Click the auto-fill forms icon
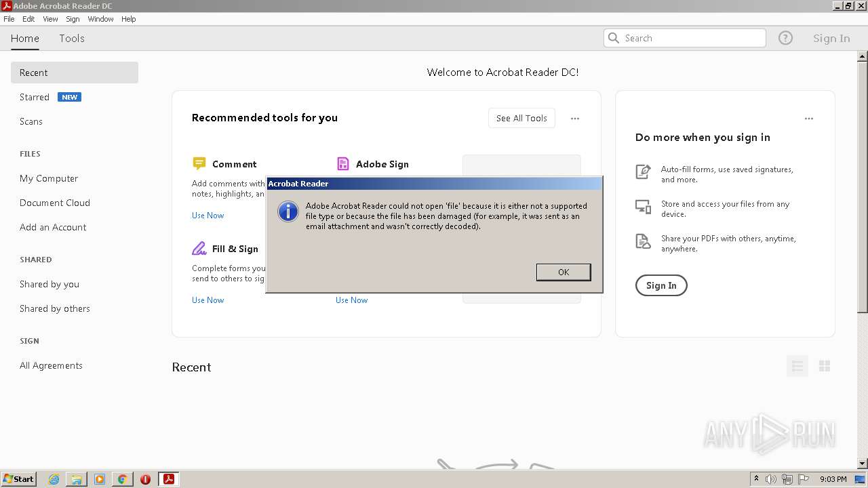Screen dimensions: 868x488 point(643,171)
